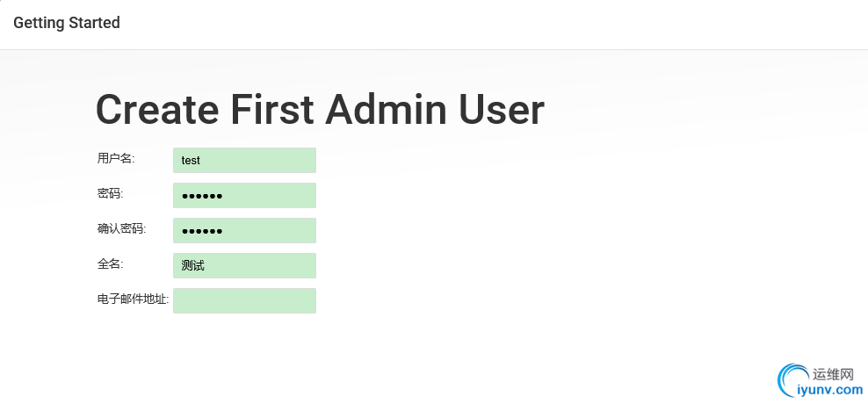Focus the 确认密码 confirm password field
This screenshot has width=868, height=404.
point(245,230)
